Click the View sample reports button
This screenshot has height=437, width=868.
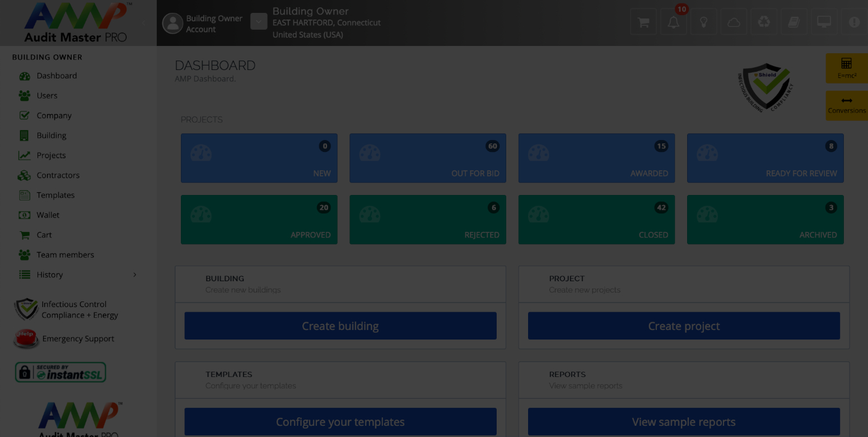pos(683,421)
